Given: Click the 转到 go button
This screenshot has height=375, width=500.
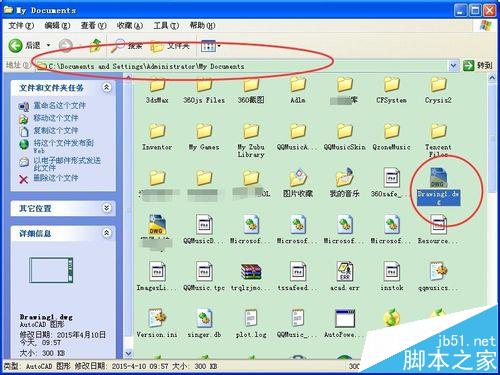Looking at the screenshot, I should [478, 65].
